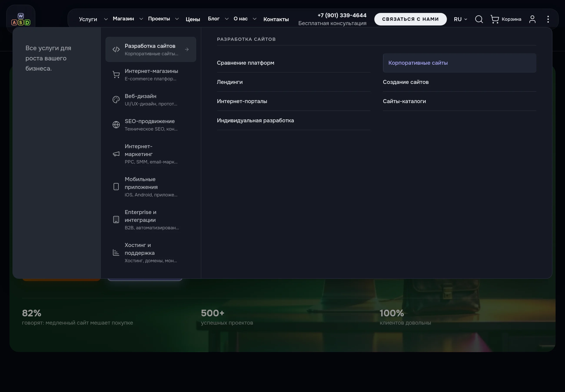Open Создание сайтов link
Screen dimensions: 565x392
(460, 82)
